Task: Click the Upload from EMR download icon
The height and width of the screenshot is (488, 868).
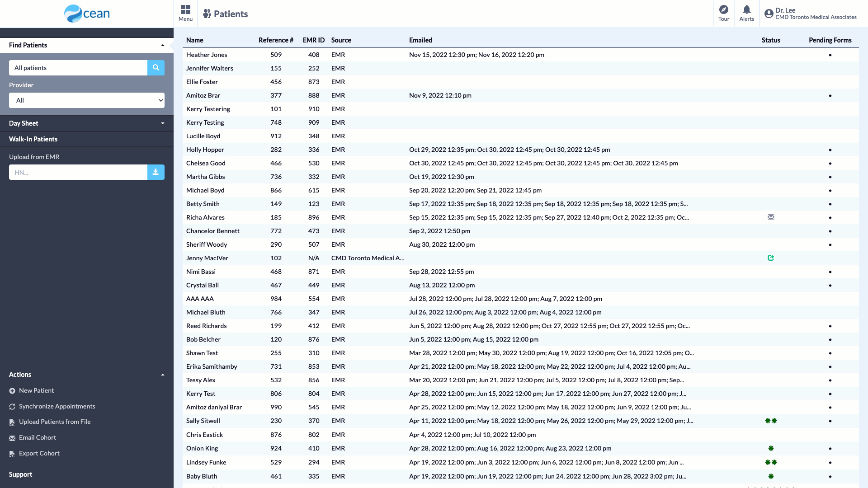Action: pyautogui.click(x=156, y=172)
